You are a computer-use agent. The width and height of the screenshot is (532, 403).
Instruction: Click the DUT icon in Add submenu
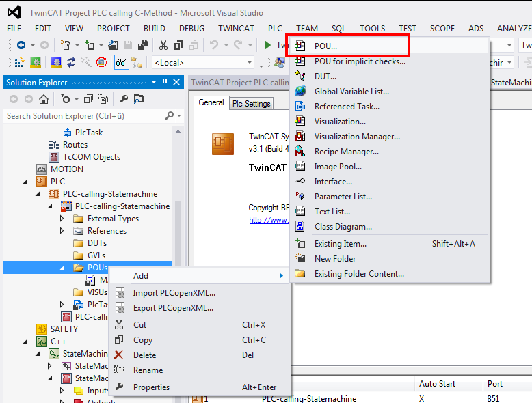point(300,76)
